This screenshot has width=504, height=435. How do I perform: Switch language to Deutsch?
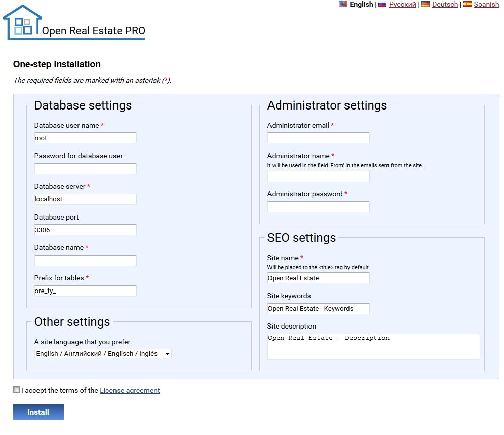(445, 5)
